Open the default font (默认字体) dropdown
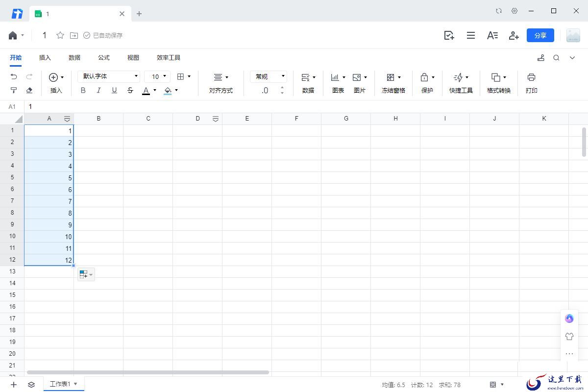This screenshot has height=392, width=588. point(109,76)
